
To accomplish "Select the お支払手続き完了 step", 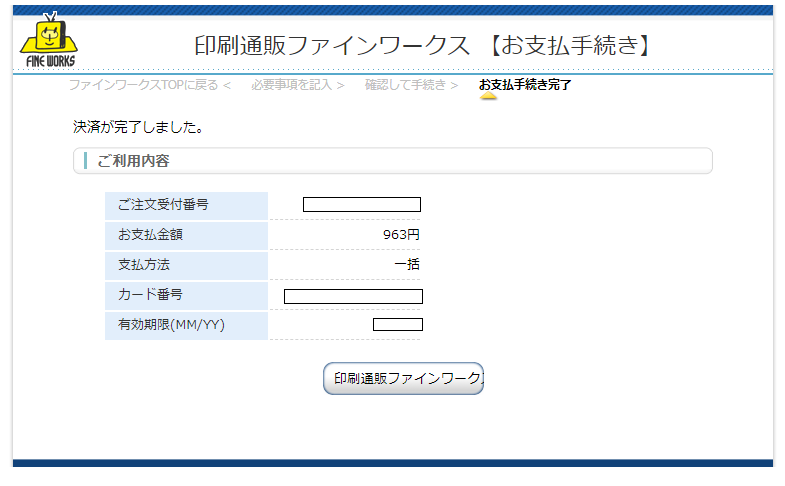I will (525, 85).
